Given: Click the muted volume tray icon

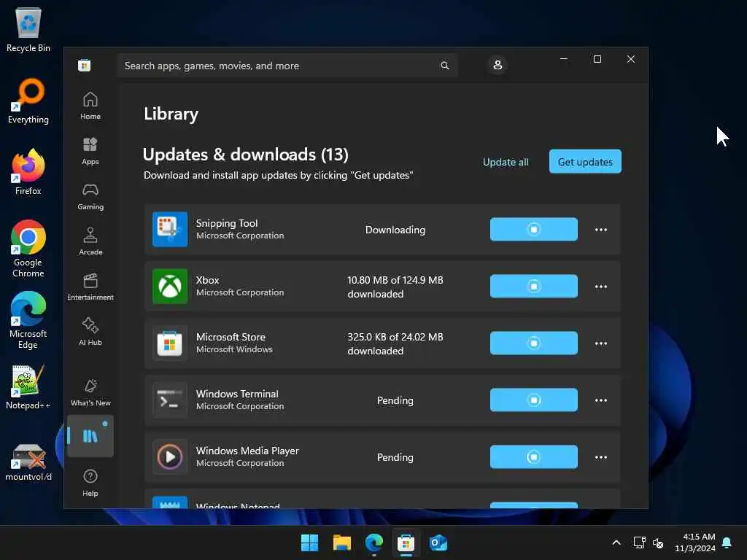Looking at the screenshot, I should pos(658,542).
